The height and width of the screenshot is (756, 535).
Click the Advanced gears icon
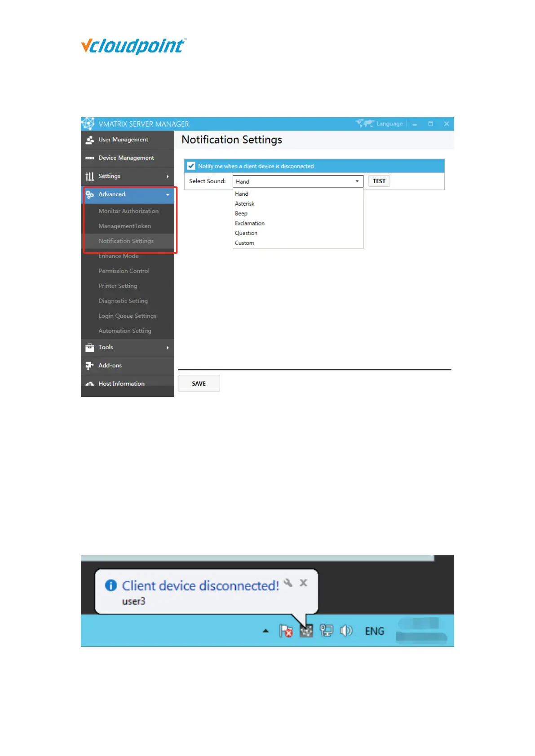(x=90, y=194)
